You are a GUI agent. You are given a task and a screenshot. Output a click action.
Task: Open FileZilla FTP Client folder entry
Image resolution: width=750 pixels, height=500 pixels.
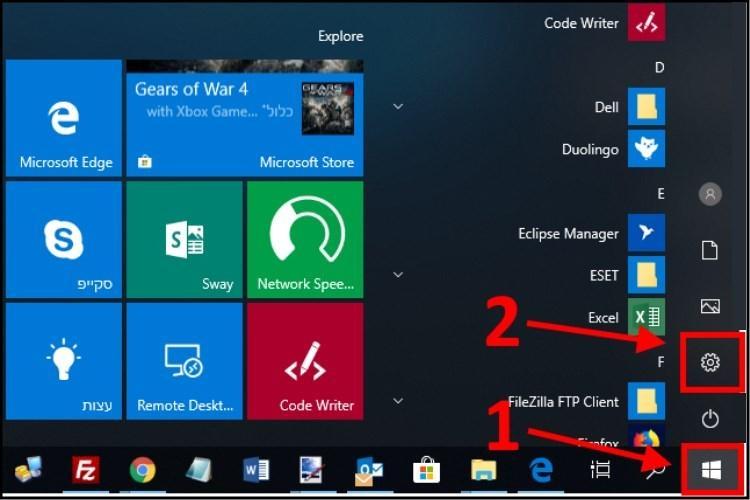coord(586,401)
